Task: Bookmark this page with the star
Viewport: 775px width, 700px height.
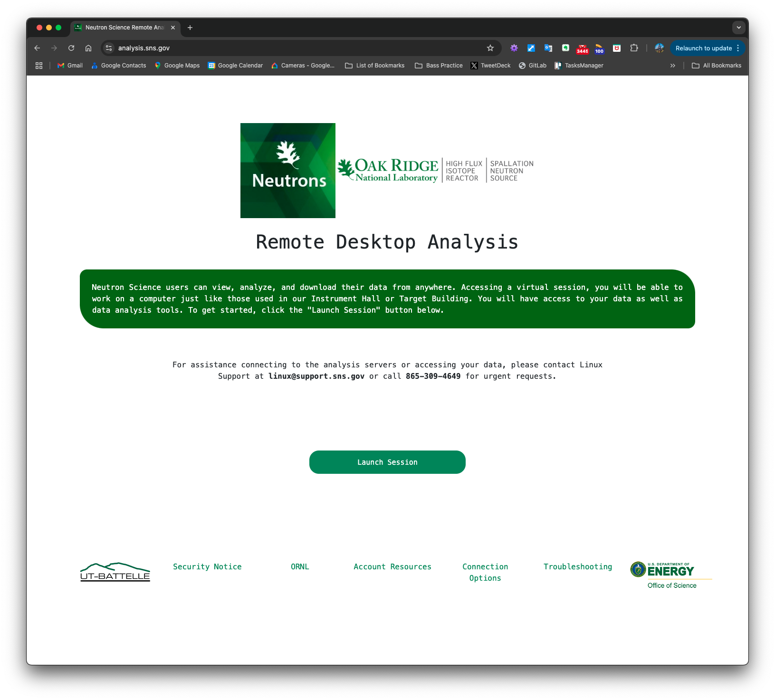Action: point(490,48)
